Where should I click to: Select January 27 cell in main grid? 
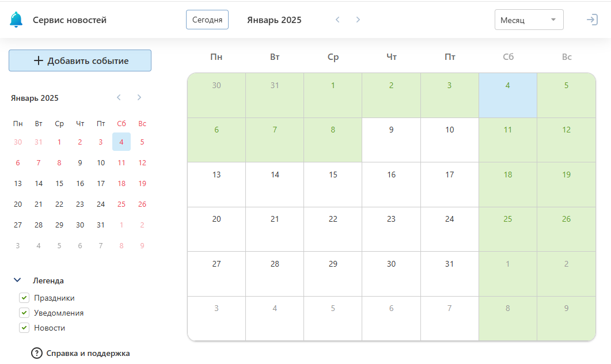coord(217,274)
